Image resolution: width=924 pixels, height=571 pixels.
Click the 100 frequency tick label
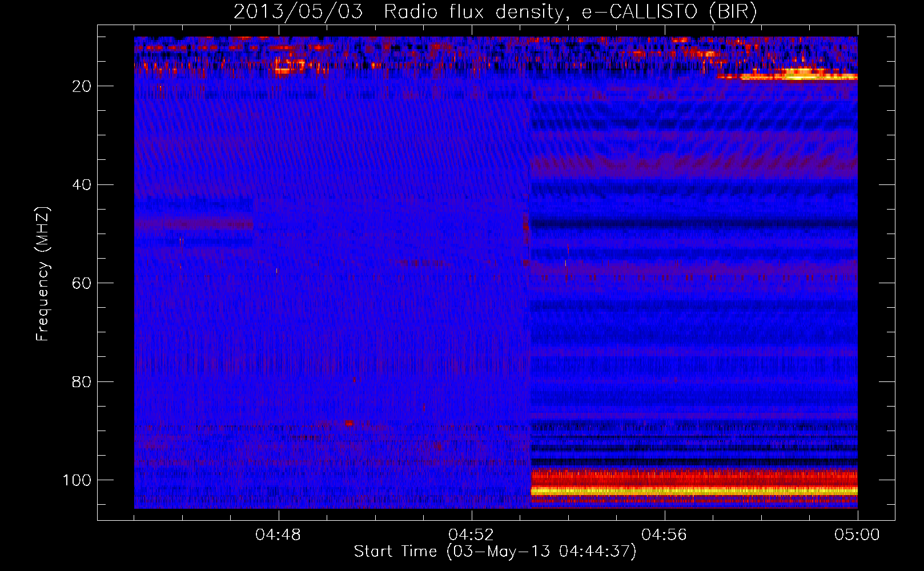(77, 480)
